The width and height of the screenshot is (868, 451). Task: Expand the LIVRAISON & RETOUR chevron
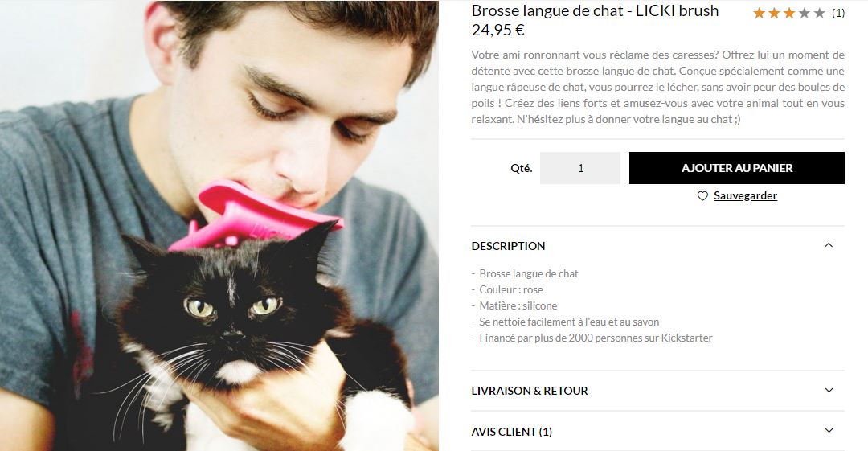(x=829, y=390)
